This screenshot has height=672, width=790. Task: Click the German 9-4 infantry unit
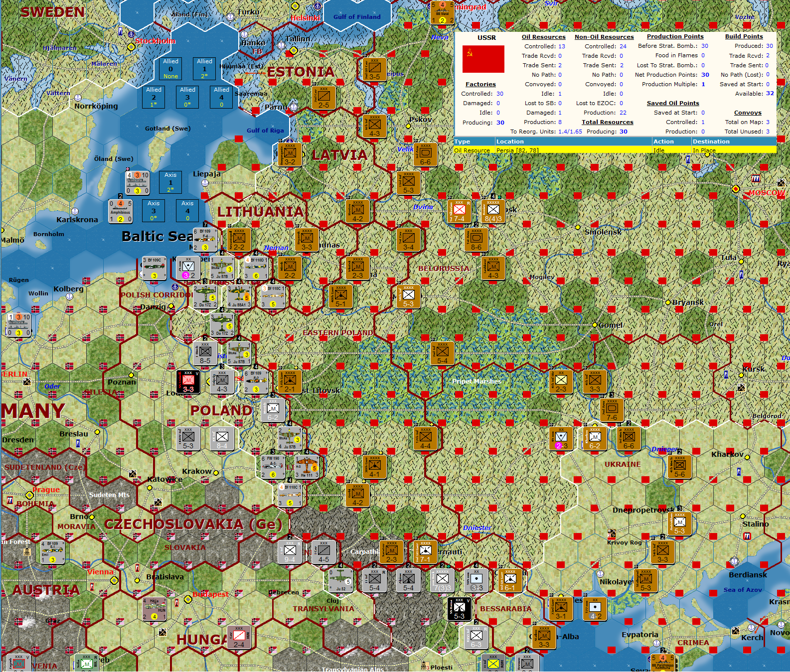[290, 552]
